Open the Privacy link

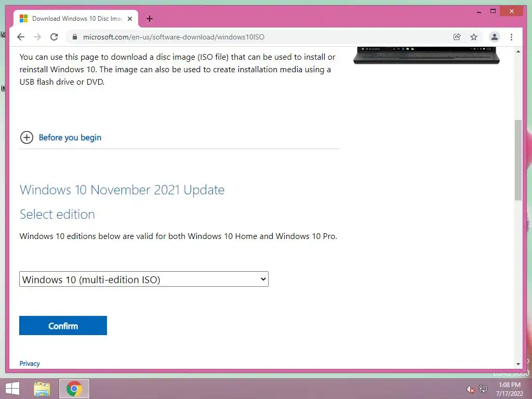(x=30, y=363)
